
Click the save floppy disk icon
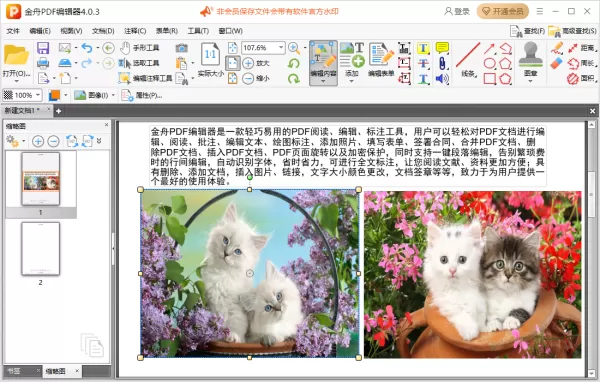tap(43, 48)
